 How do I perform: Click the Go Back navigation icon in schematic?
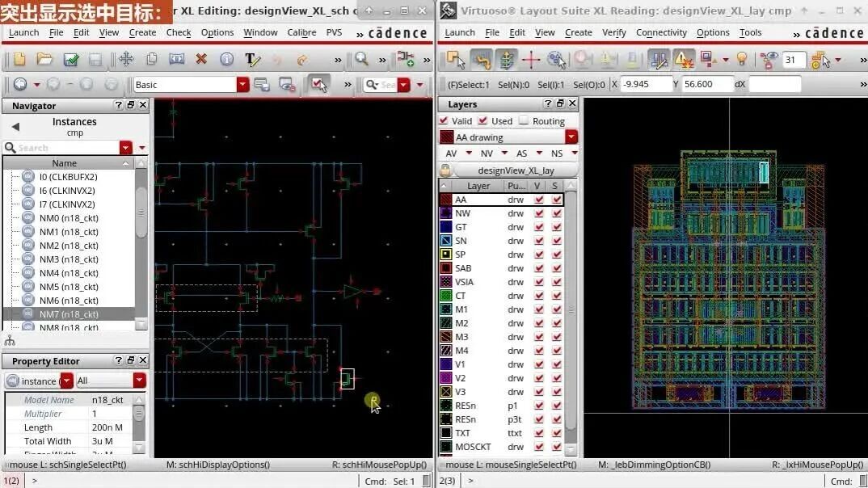tap(20, 85)
